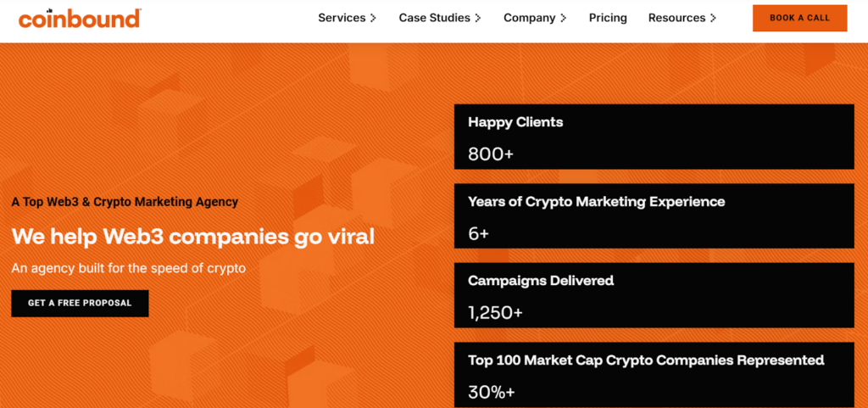This screenshot has height=408, width=868.
Task: Click the 30%+ statistic value
Action: tap(492, 392)
